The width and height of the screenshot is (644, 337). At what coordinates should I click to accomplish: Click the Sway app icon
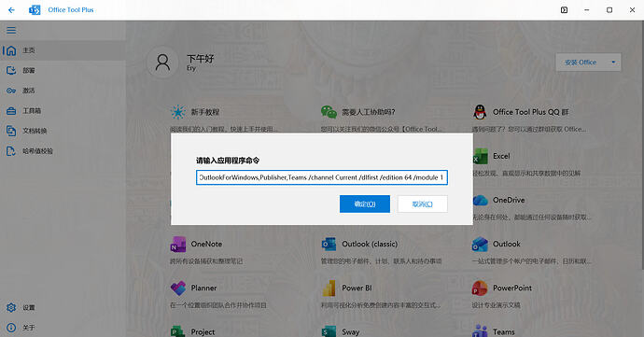tap(329, 331)
